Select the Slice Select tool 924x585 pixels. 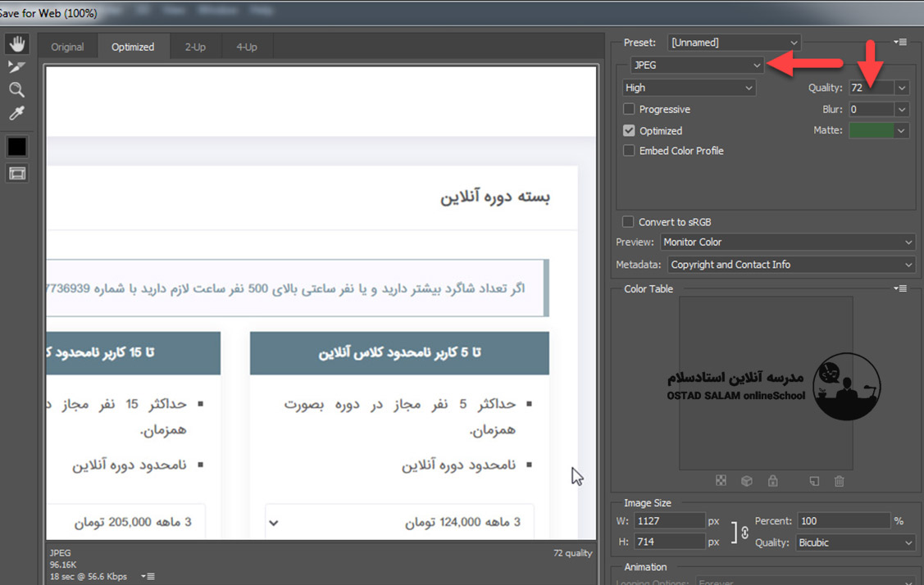coord(16,66)
